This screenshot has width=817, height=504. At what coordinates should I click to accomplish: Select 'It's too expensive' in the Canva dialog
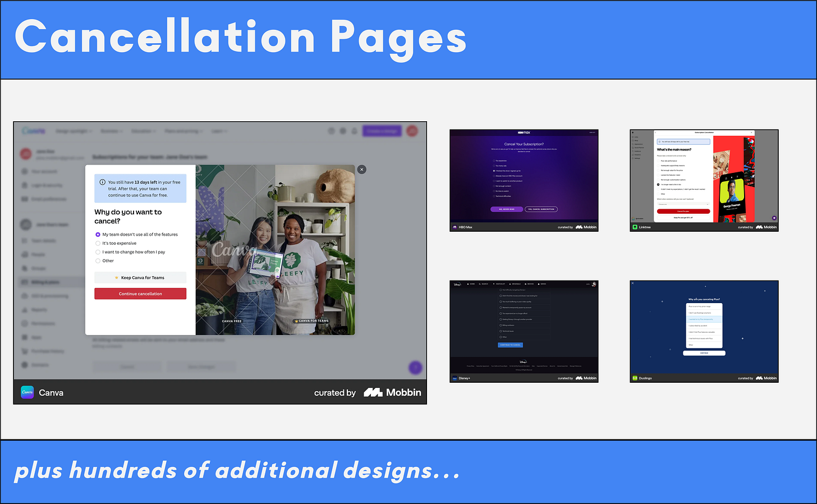pyautogui.click(x=116, y=243)
